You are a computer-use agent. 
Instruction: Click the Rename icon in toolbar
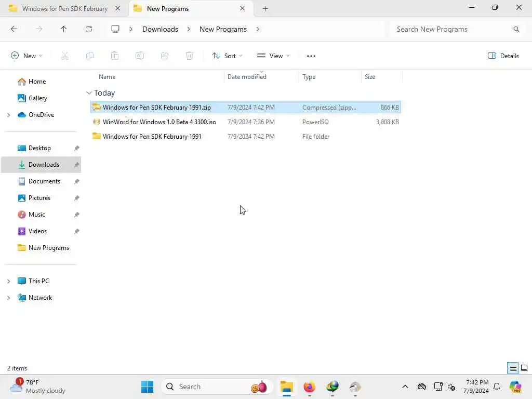139,56
